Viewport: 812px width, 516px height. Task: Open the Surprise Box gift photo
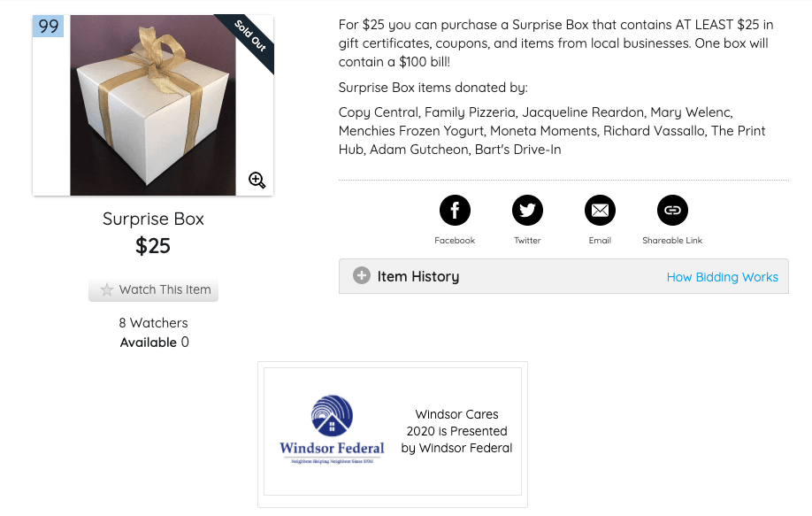click(152, 106)
